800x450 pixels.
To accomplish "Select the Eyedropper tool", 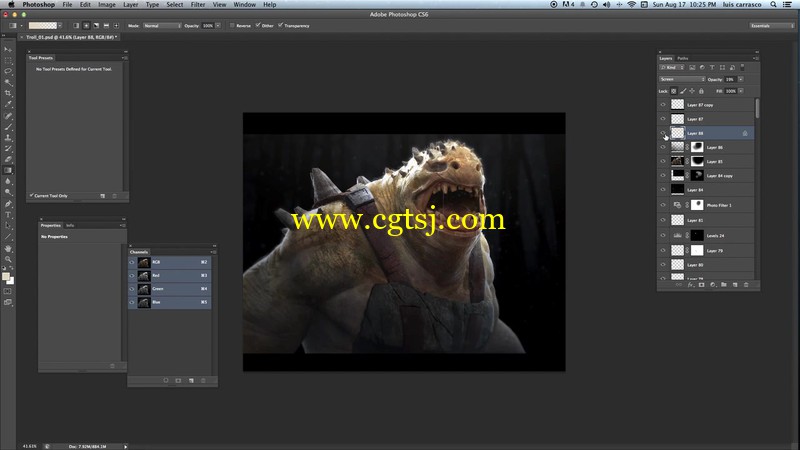I will pyautogui.click(x=8, y=104).
